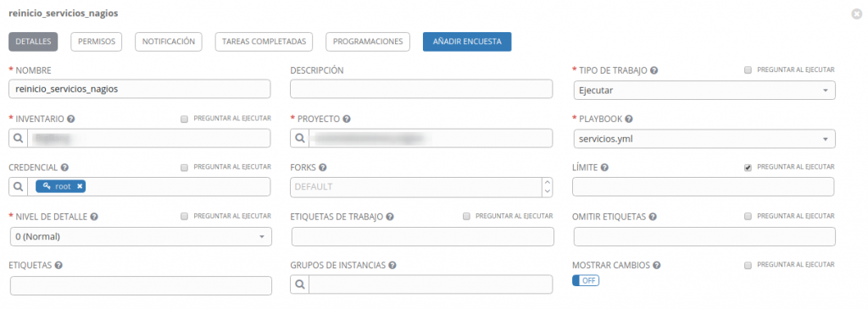Open Tipo de Trabajo dropdown showing Ejecutar
The image size is (868, 309).
pyautogui.click(x=704, y=90)
